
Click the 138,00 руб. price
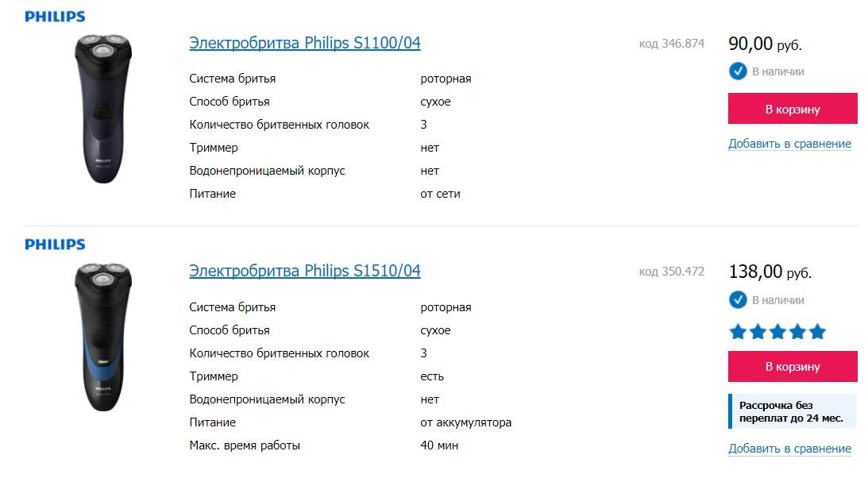[x=770, y=272]
